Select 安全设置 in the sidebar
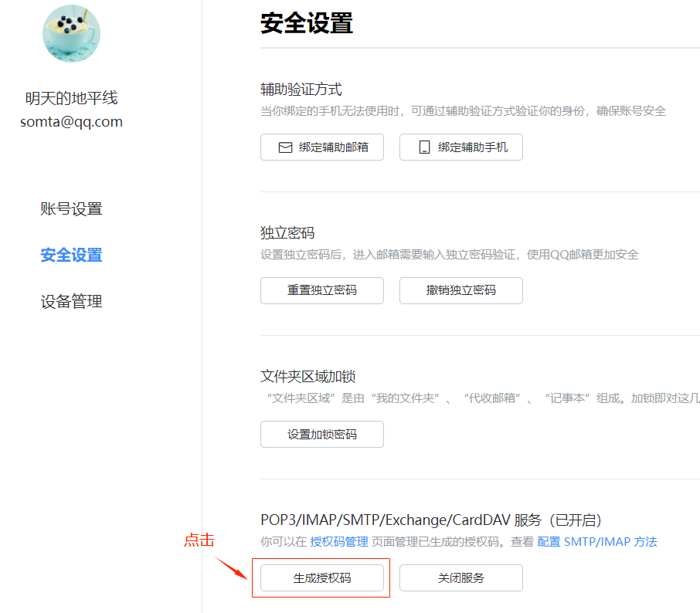 pyautogui.click(x=71, y=255)
